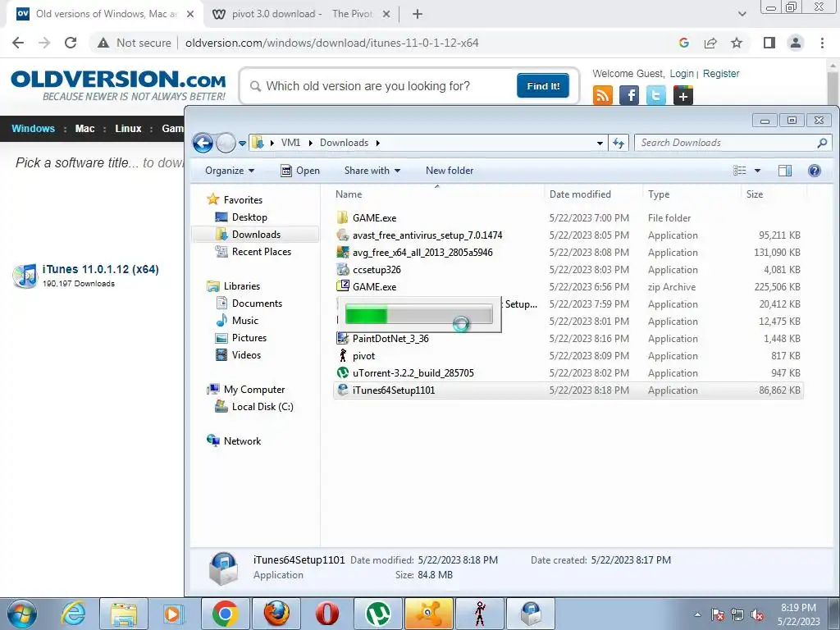Image resolution: width=840 pixels, height=630 pixels.
Task: Switch to pivot 3.0 download browser tab
Action: 302,14
